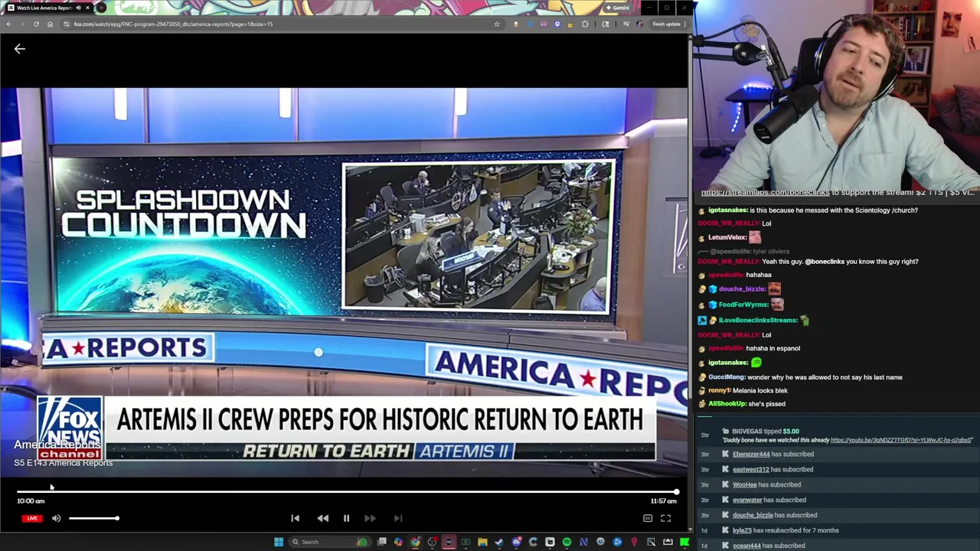Open Steam from the taskbar

click(x=499, y=542)
